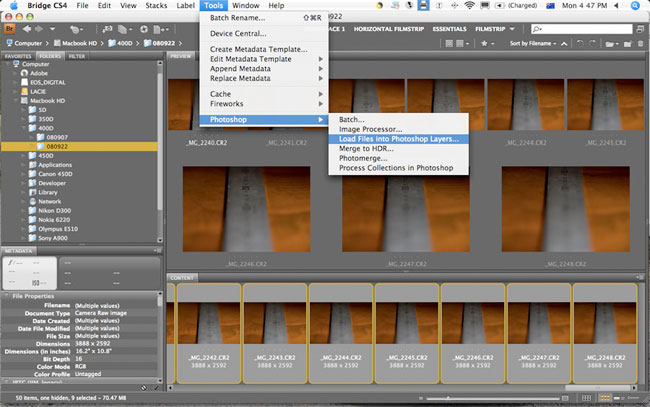Toggle lock thumbnail grid icon
Screen dimensions: 650x407
586,398
